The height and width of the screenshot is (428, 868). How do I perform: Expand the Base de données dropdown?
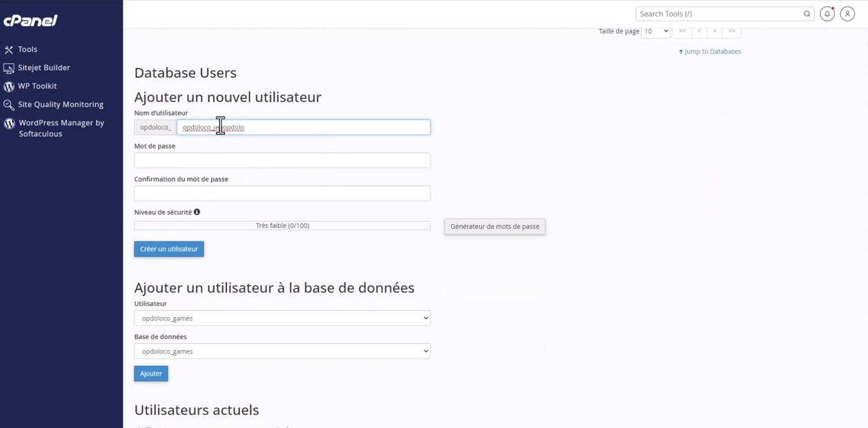point(282,351)
